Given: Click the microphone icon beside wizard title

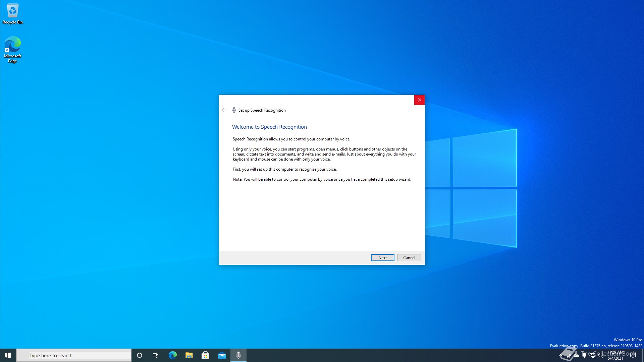Looking at the screenshot, I should (234, 110).
